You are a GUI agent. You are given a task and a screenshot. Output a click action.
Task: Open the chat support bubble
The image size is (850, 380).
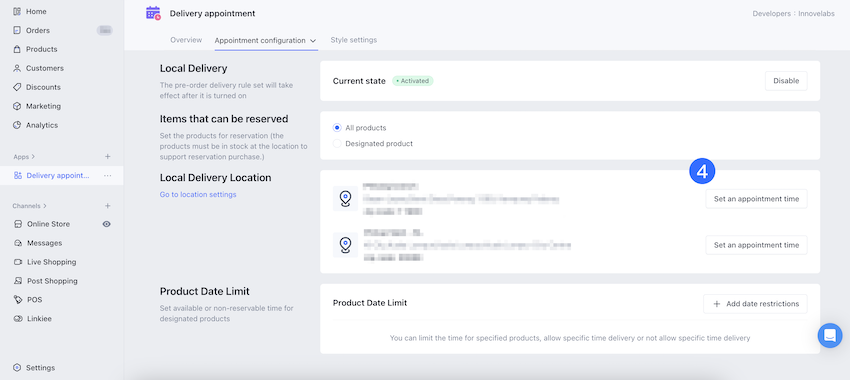[x=829, y=336]
